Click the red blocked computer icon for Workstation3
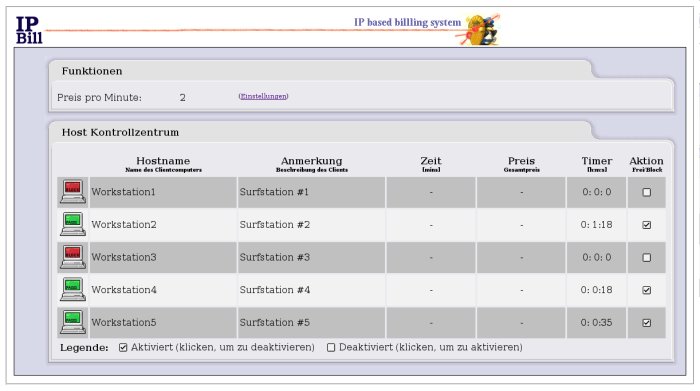The height and width of the screenshot is (391, 700). point(73,257)
